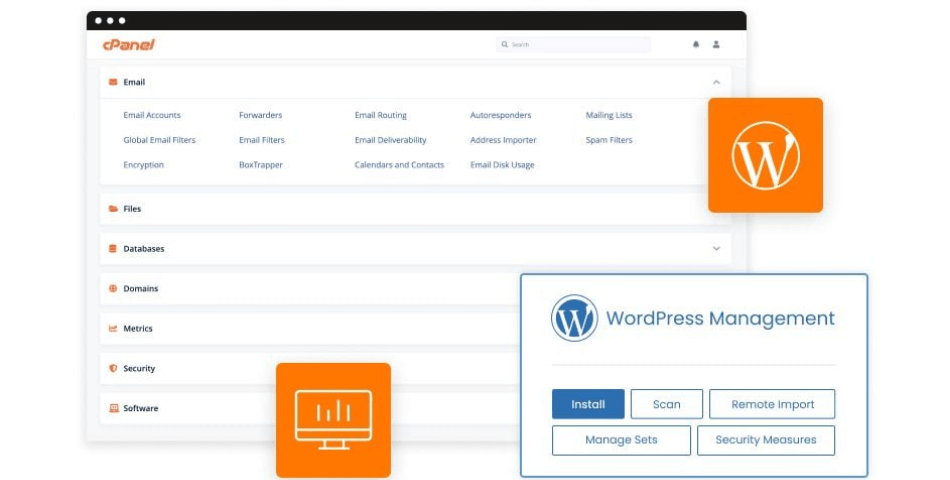Viewport: 950px width, 480px height.
Task: Open Security Measures in WordPress Management
Action: click(765, 440)
